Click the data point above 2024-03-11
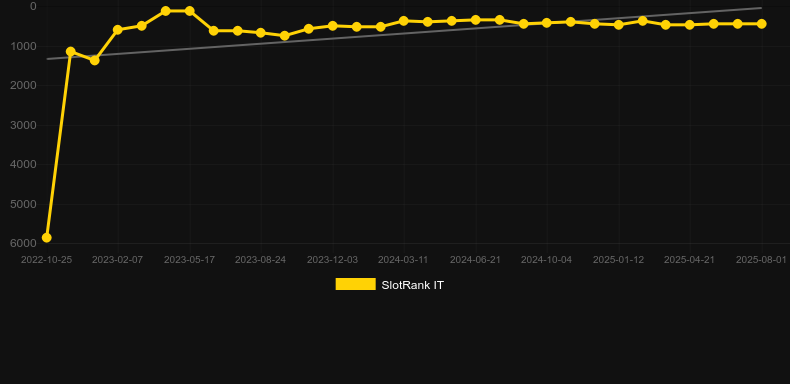790x384 pixels. click(x=404, y=21)
